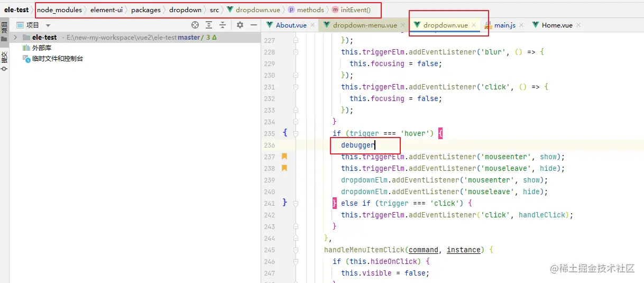The height and width of the screenshot is (283, 644).
Task: Expand the ele-test root folder chevron
Action: coord(15,38)
